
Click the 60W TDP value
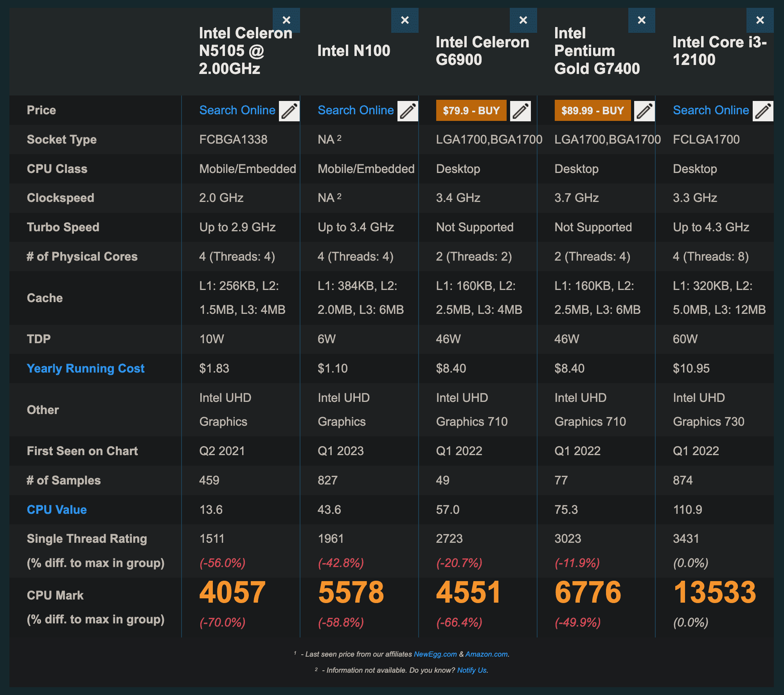[685, 339]
